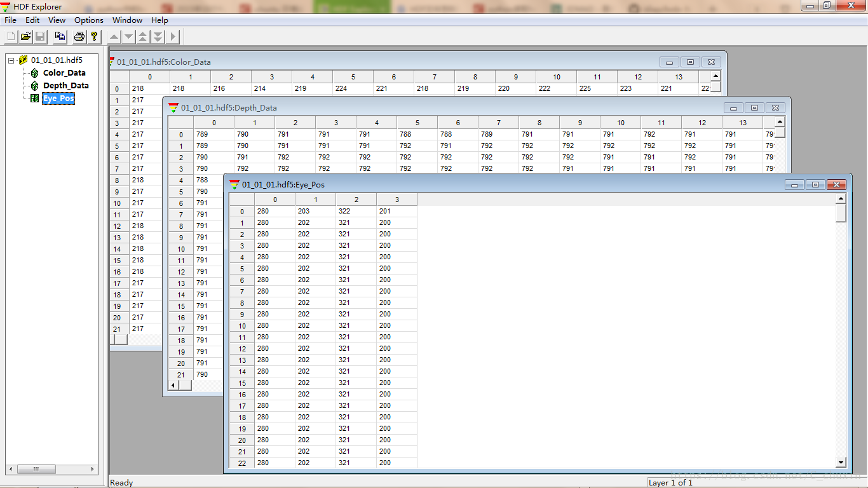Open the View menu
The width and height of the screenshot is (868, 488).
pyautogui.click(x=57, y=20)
